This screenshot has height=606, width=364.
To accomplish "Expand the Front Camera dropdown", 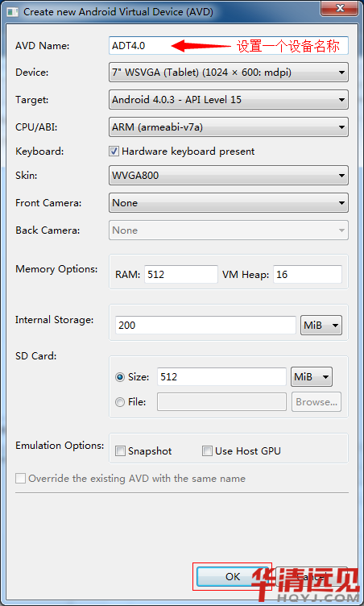I will [229, 203].
